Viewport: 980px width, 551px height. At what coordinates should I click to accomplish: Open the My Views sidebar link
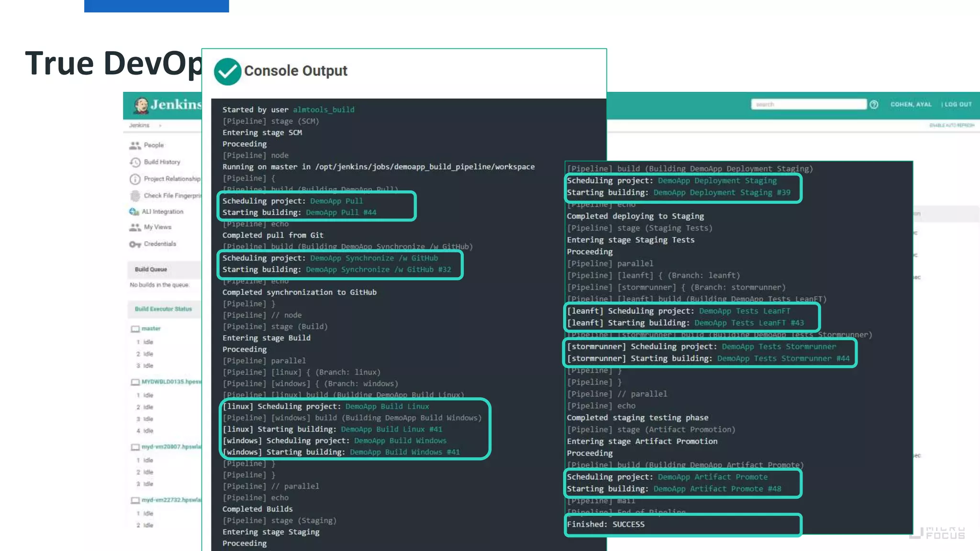[x=157, y=227]
